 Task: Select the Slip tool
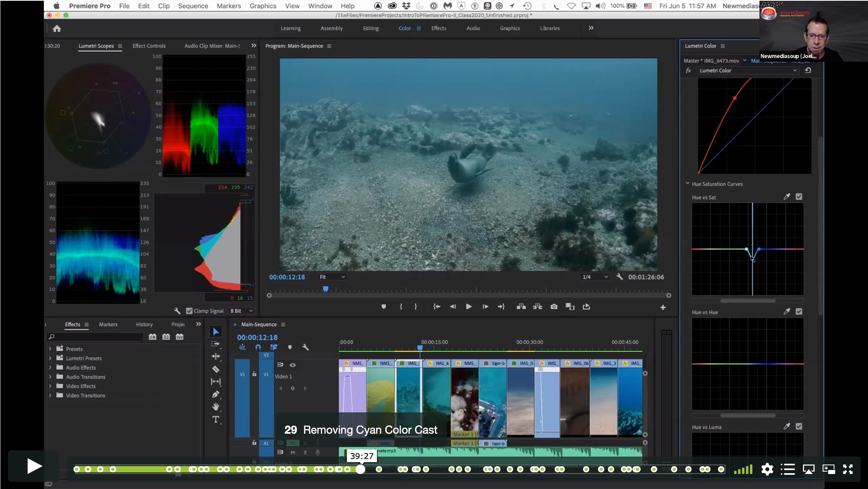coord(216,382)
